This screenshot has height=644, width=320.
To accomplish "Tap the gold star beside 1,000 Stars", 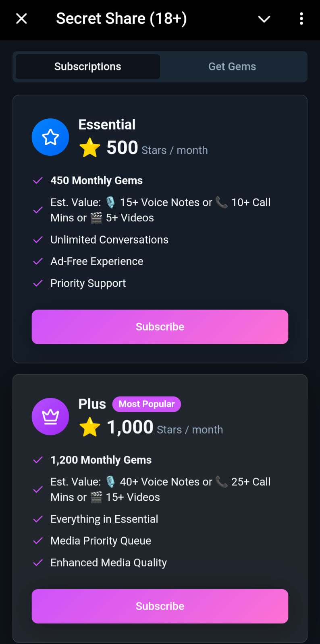I will click(x=89, y=427).
